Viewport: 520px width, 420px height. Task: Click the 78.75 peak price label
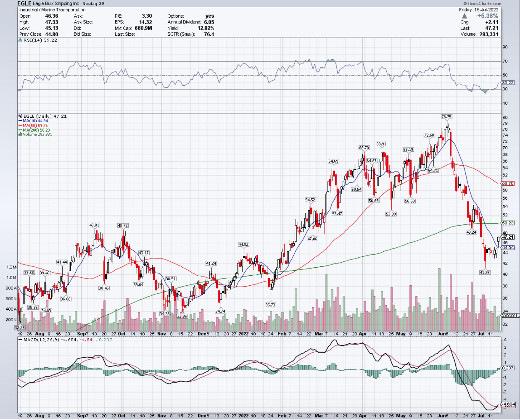(446, 117)
